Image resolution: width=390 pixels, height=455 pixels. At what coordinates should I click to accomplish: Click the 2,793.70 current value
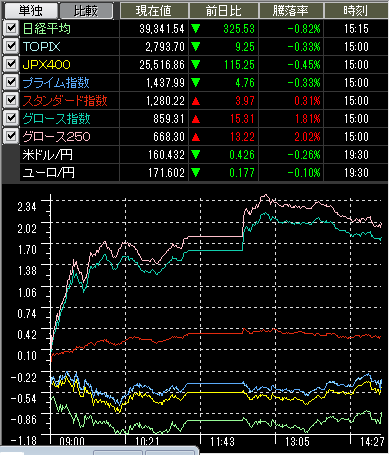165,47
